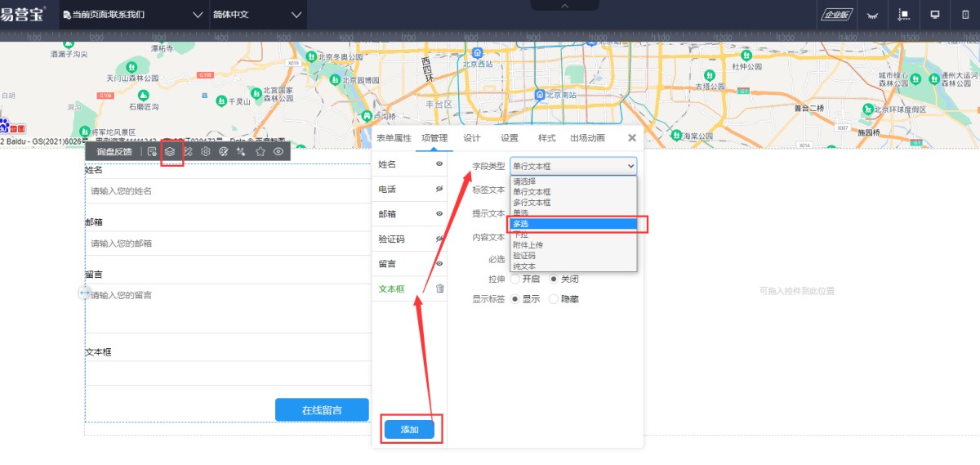The height and width of the screenshot is (465, 980).
Task: Switch to the 样式 tab
Action: 546,138
